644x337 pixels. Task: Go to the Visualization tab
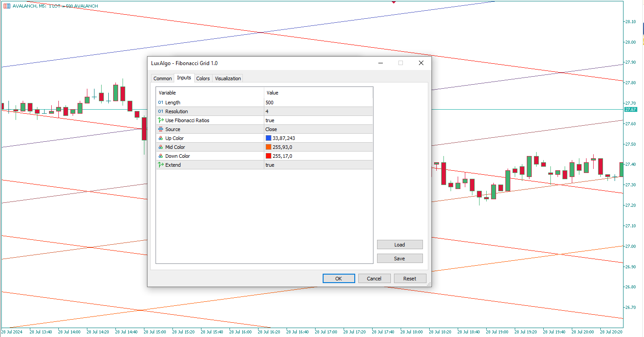pos(228,78)
